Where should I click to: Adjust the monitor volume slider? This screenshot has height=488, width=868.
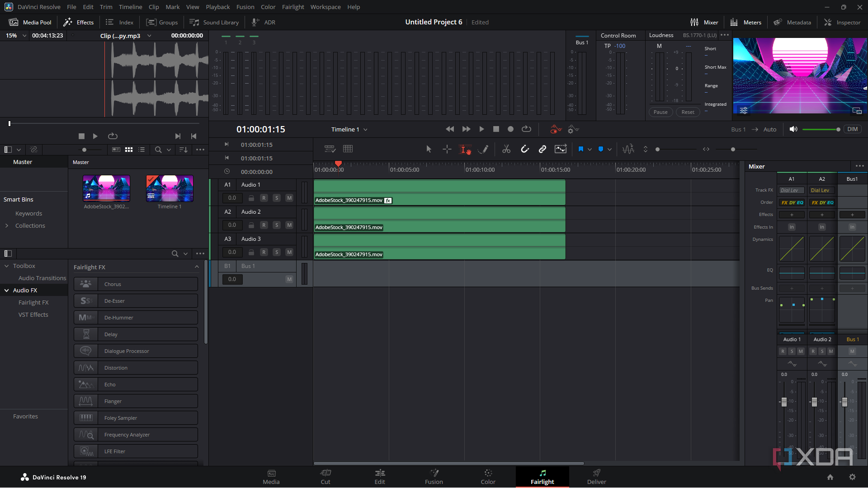coord(821,130)
